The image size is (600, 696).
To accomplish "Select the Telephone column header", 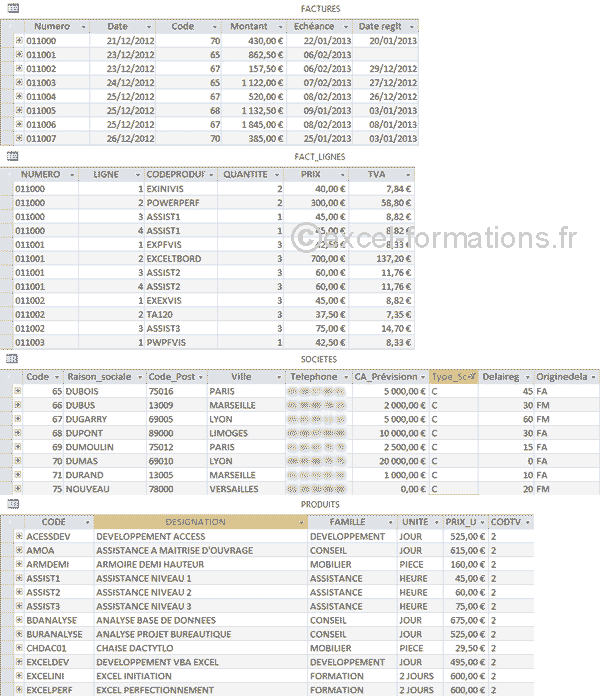I will [319, 377].
